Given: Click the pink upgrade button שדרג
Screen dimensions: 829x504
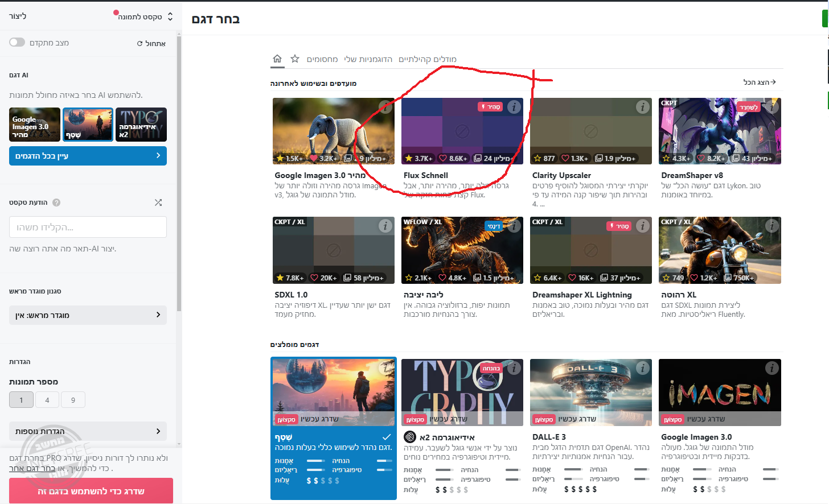Looking at the screenshot, I should (x=91, y=491).
